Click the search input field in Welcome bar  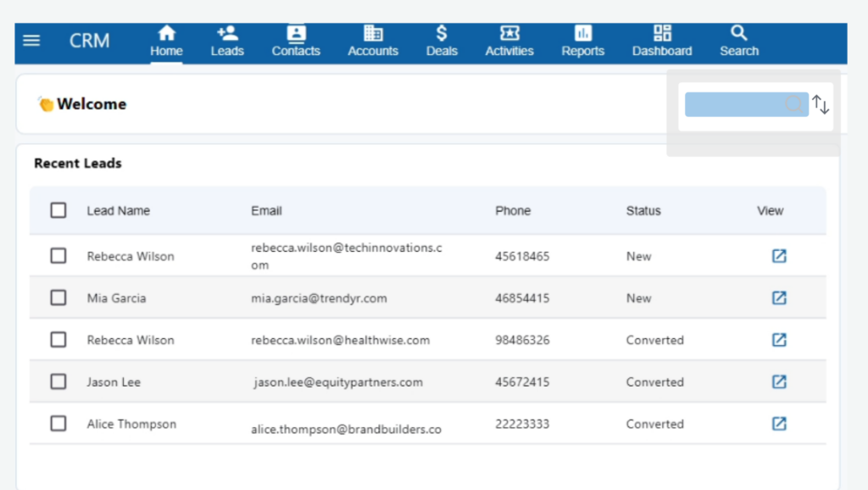[736, 104]
